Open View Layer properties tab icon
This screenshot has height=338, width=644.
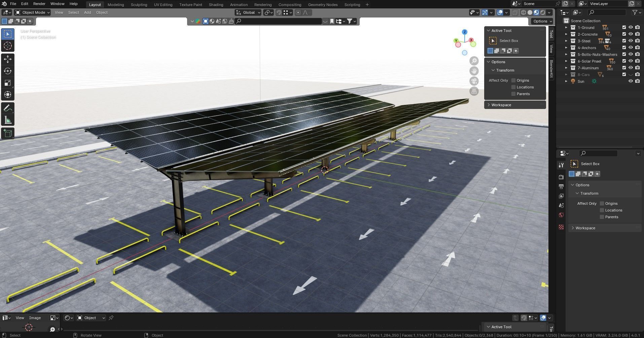point(561,196)
